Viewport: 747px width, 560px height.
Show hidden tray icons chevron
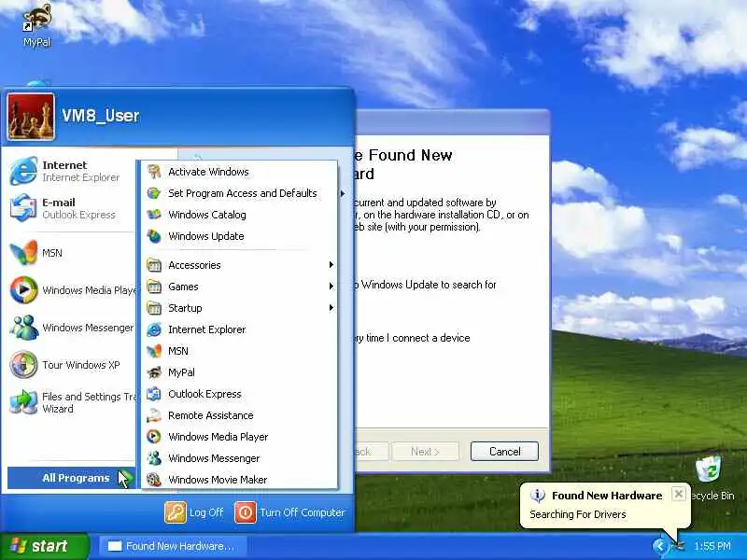point(660,546)
